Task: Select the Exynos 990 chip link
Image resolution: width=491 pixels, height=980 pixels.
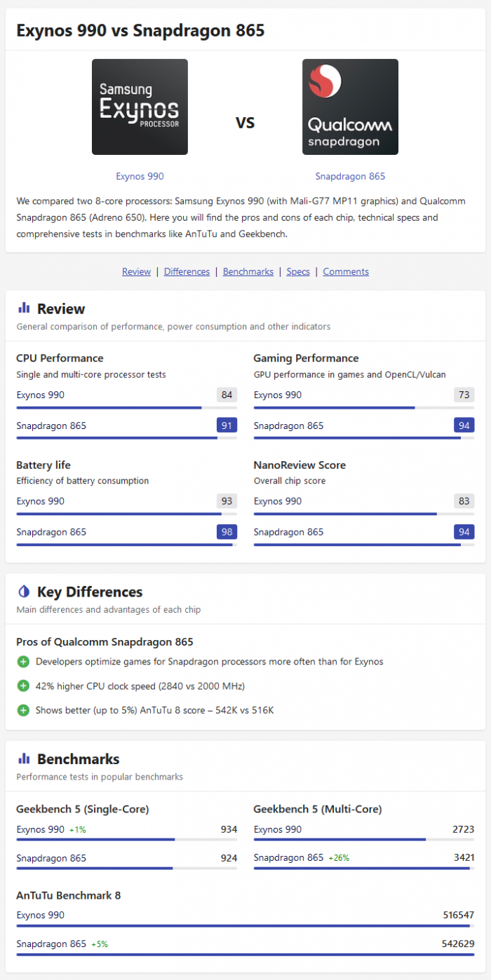Action: (x=140, y=176)
